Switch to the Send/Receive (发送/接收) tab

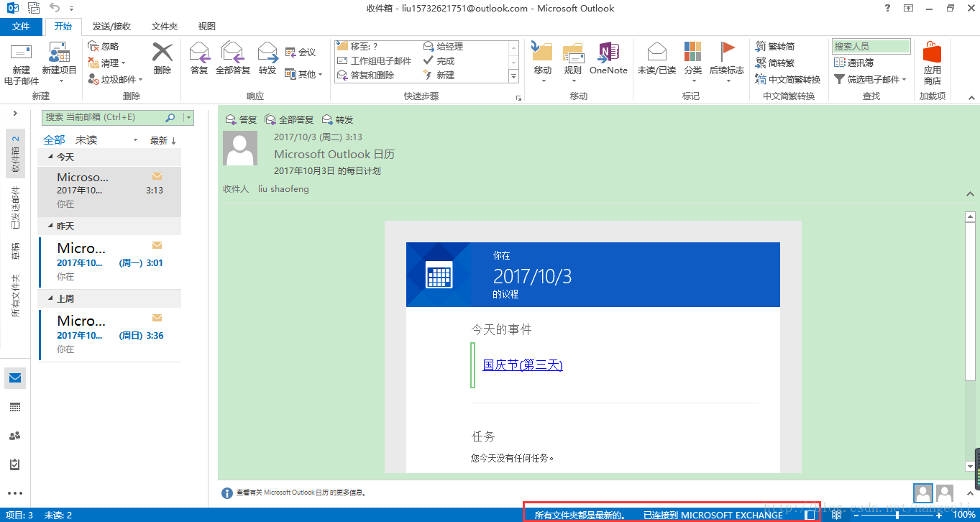pos(111,26)
